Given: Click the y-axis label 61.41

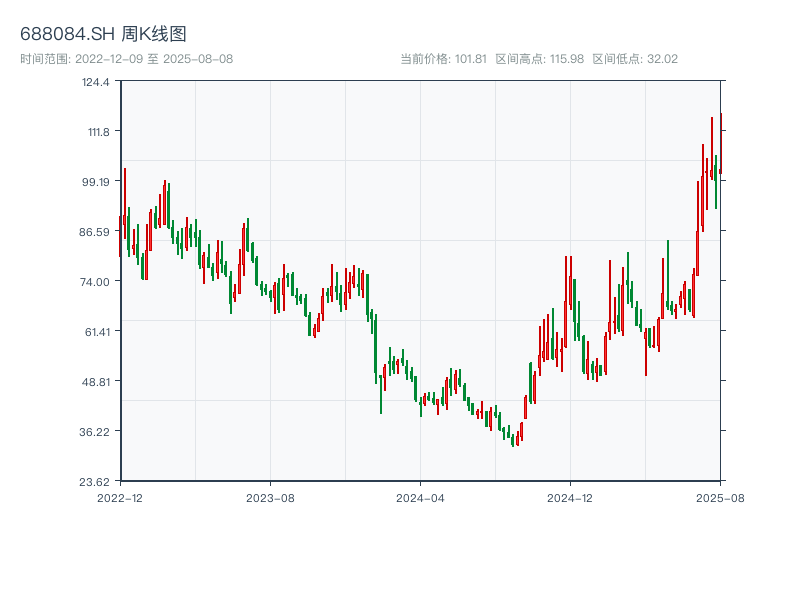Looking at the screenshot, I should click(x=97, y=332).
